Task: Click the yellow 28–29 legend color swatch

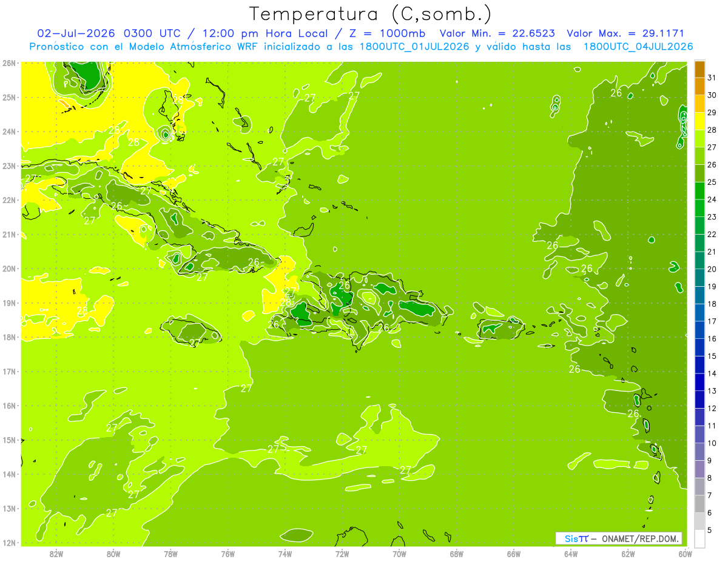Action: pos(699,121)
